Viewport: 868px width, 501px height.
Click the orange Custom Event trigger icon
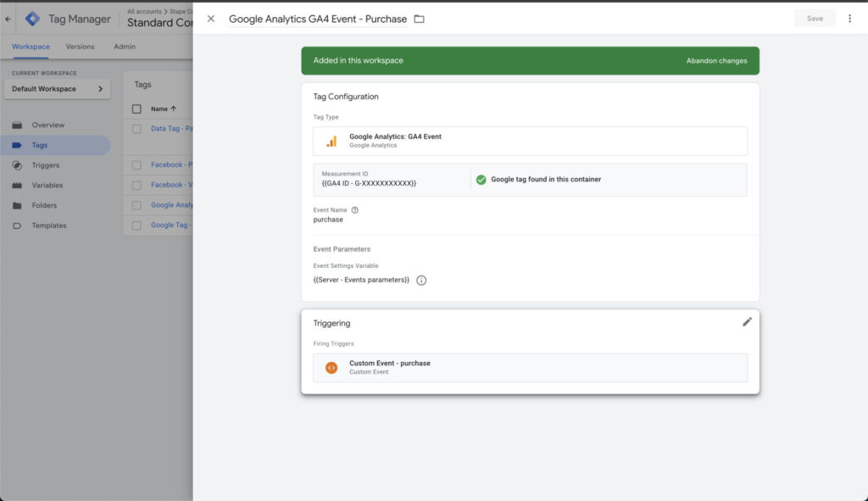click(331, 367)
